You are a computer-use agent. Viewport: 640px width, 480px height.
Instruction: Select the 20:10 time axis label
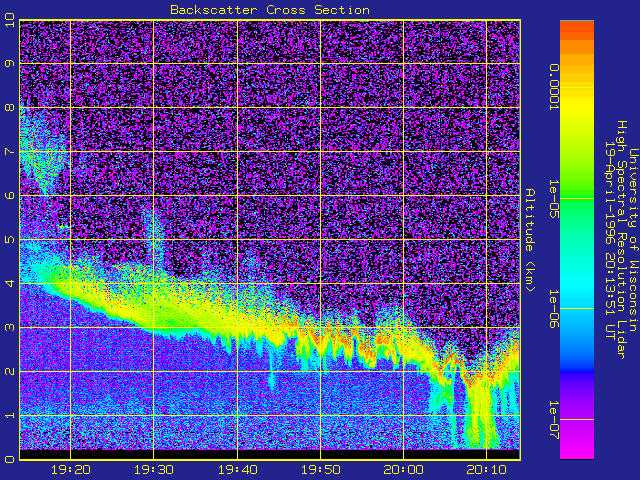(x=487, y=470)
